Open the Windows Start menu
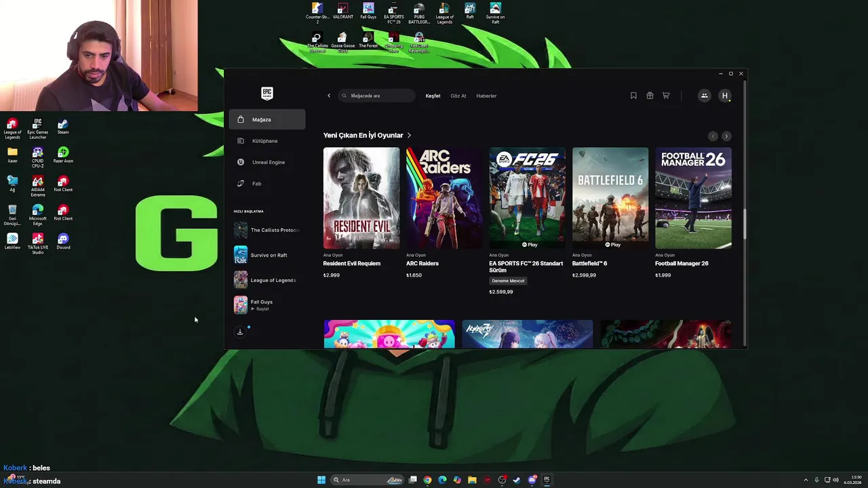The image size is (868, 488). tap(321, 480)
